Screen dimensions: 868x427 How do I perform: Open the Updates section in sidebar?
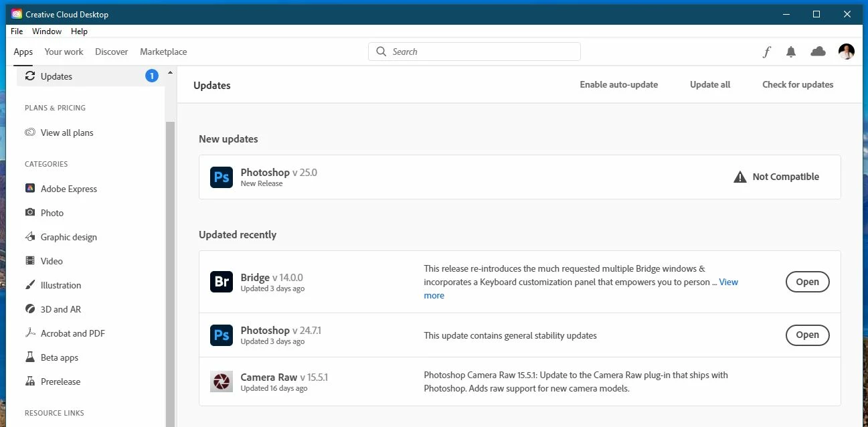coord(90,76)
